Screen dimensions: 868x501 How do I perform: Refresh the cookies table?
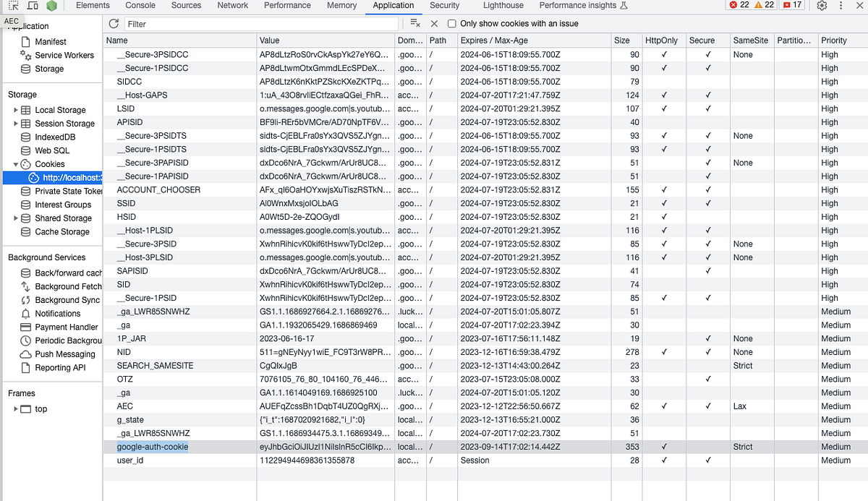114,24
